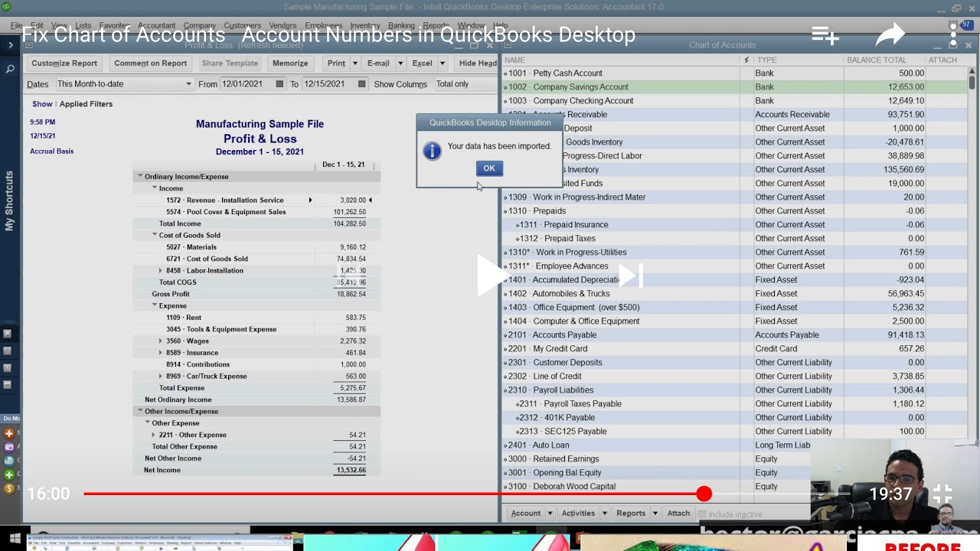This screenshot has width=980, height=551.
Task: Open the video's three-dot options menu
Action: (953, 34)
